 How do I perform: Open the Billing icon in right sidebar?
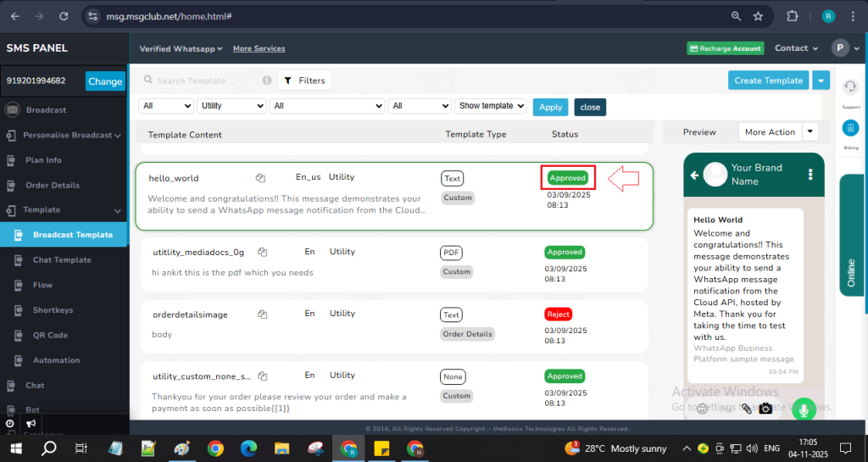[x=850, y=128]
